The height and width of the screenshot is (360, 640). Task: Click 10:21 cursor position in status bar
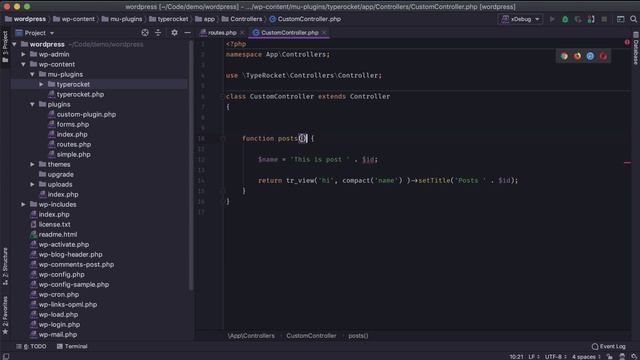coord(516,357)
